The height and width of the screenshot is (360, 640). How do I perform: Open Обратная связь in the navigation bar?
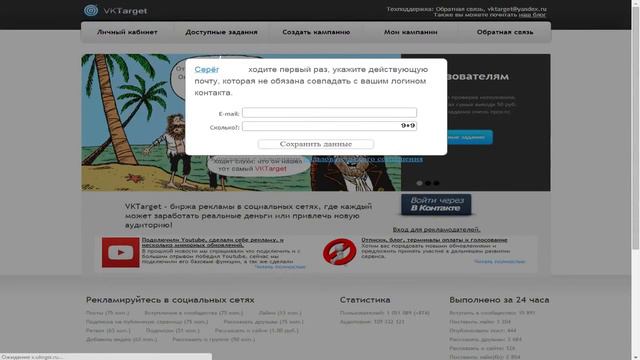pyautogui.click(x=505, y=32)
